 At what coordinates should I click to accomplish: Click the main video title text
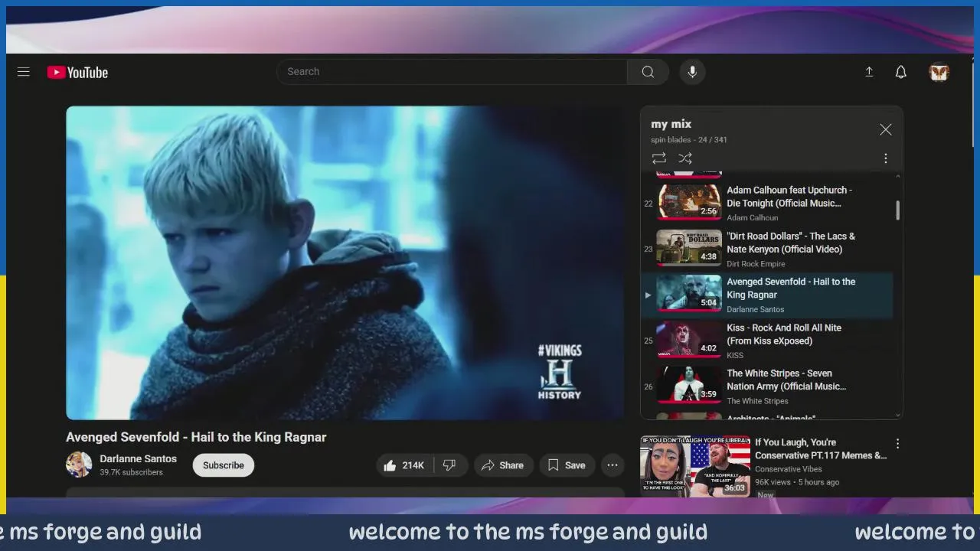tap(196, 437)
